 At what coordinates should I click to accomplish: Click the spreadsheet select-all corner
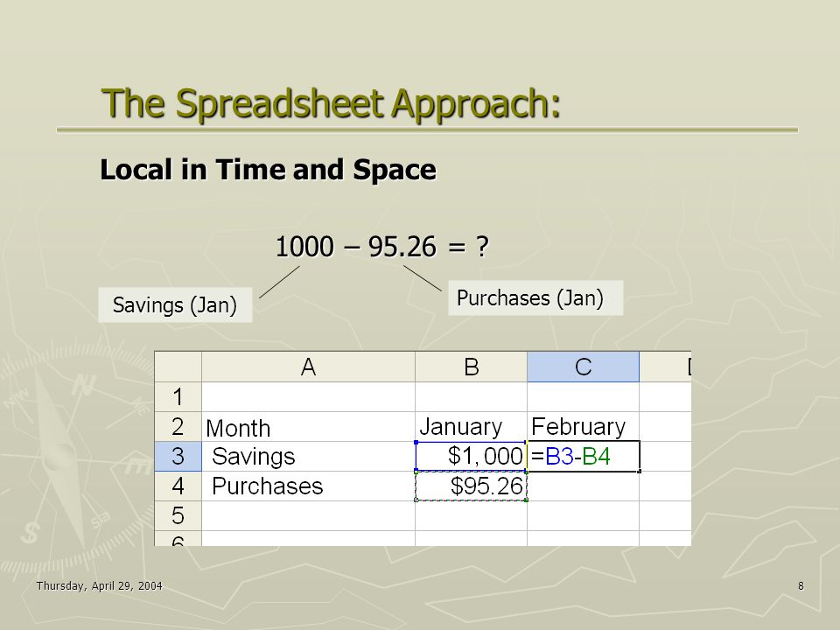[x=178, y=367]
